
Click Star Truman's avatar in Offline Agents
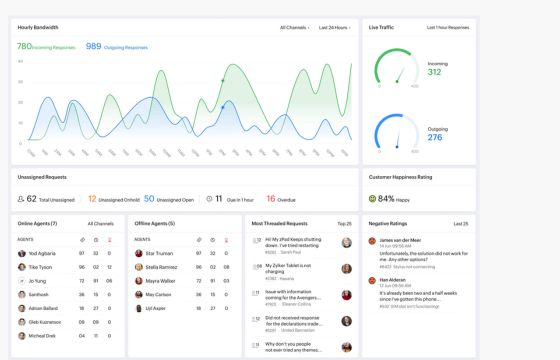[139, 254]
